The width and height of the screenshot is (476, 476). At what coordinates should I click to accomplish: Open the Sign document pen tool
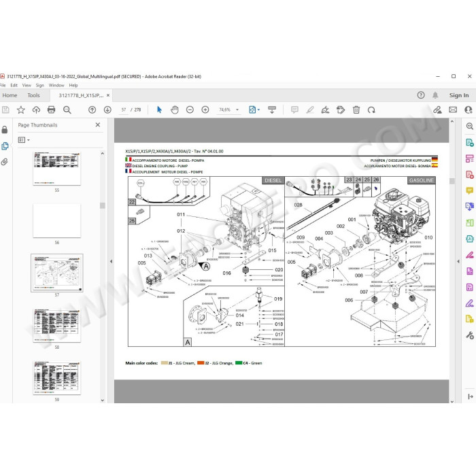[325, 109]
